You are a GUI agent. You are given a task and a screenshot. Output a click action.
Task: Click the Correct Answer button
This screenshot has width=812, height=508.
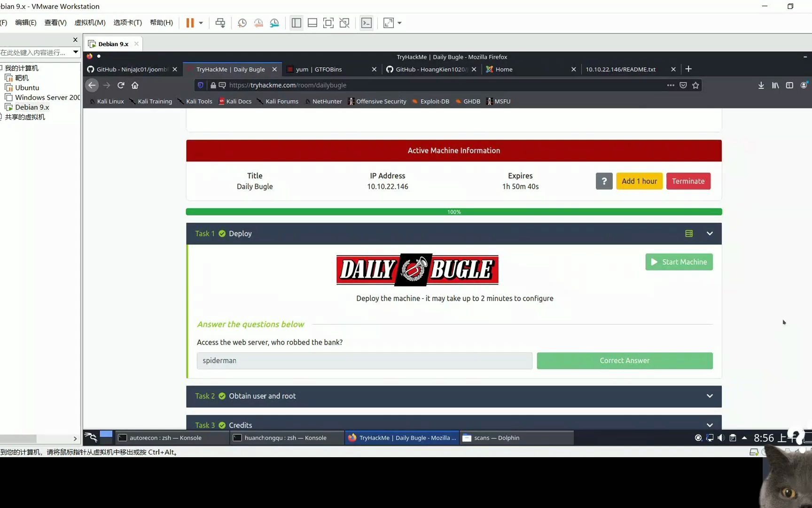point(625,361)
